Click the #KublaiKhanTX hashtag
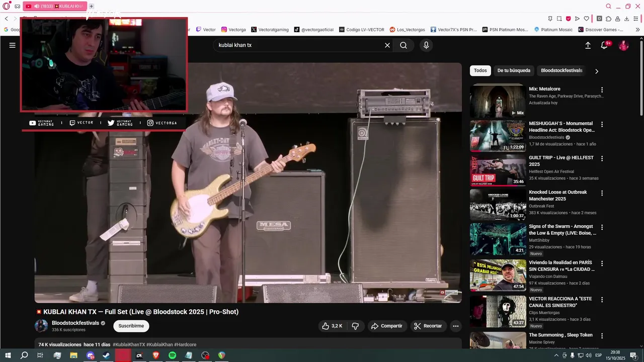This screenshot has width=644, height=362. pos(129,344)
